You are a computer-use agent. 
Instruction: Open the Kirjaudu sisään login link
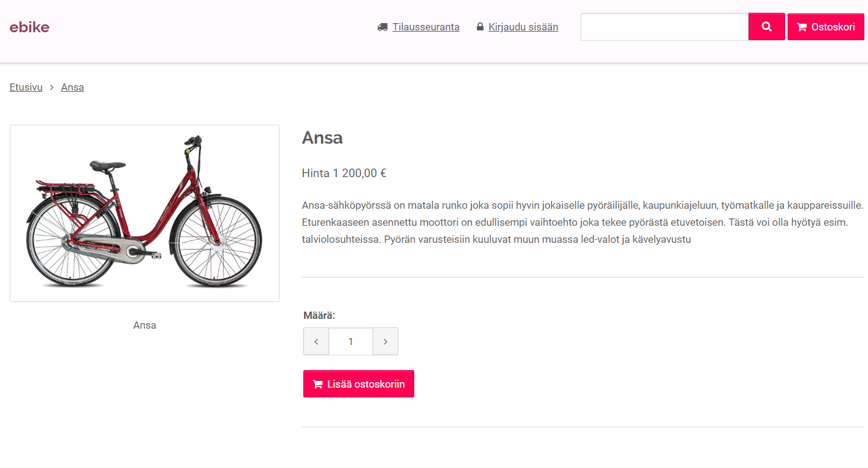(523, 27)
